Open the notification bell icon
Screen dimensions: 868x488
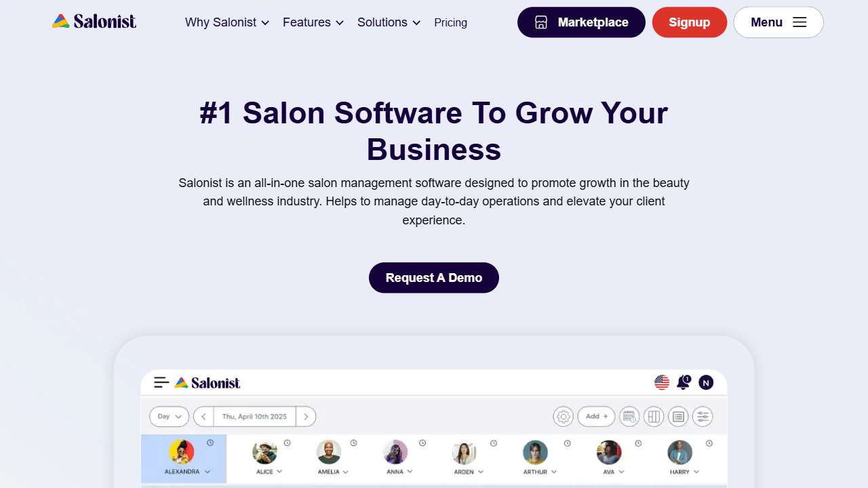coord(684,383)
